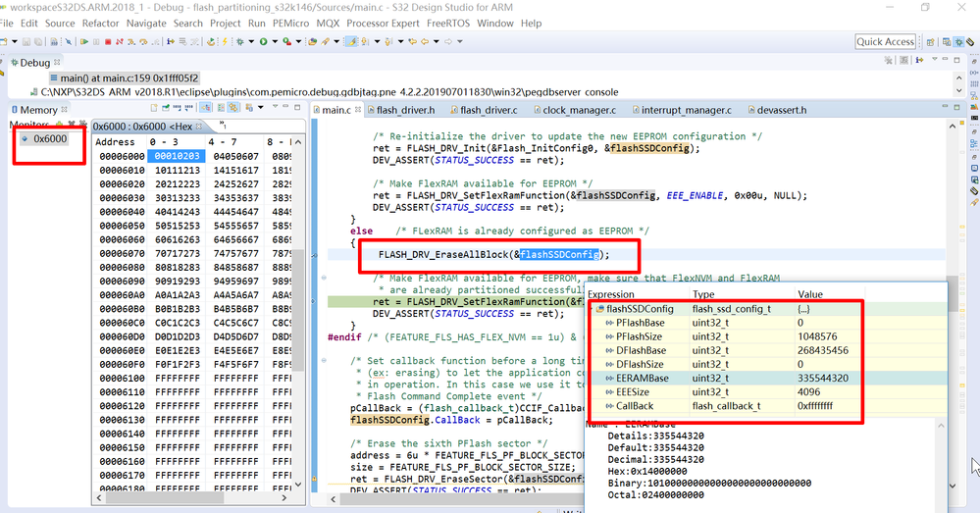
Task: Switch to the Debug perspective icon
Action: click(x=957, y=42)
